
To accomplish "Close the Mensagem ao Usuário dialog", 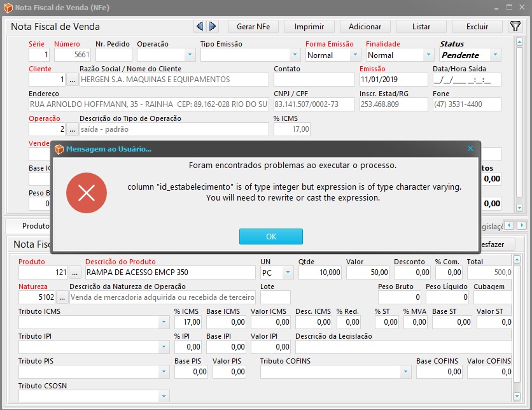I will (470, 149).
